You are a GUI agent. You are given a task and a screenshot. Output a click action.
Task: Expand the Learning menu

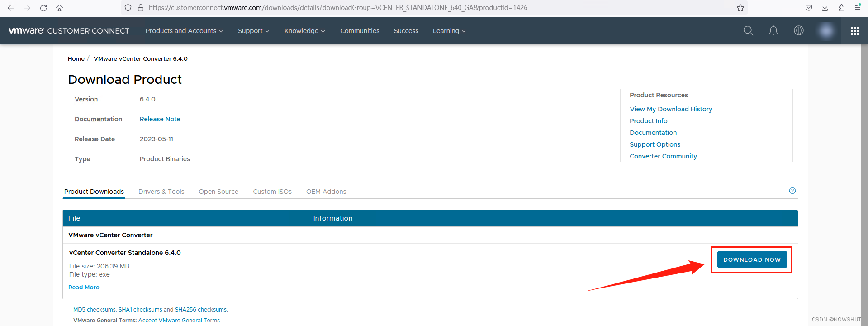[449, 31]
